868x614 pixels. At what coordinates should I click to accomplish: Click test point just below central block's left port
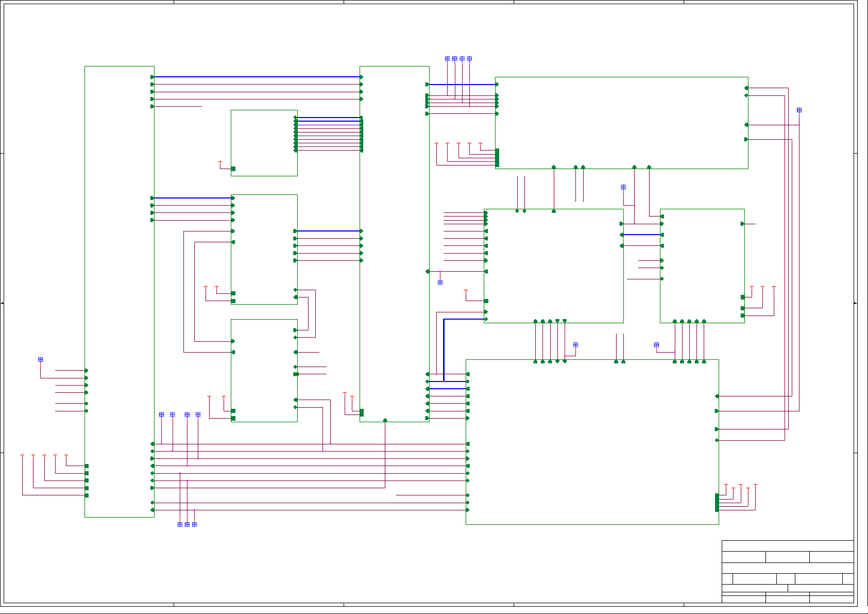pyautogui.click(x=440, y=283)
